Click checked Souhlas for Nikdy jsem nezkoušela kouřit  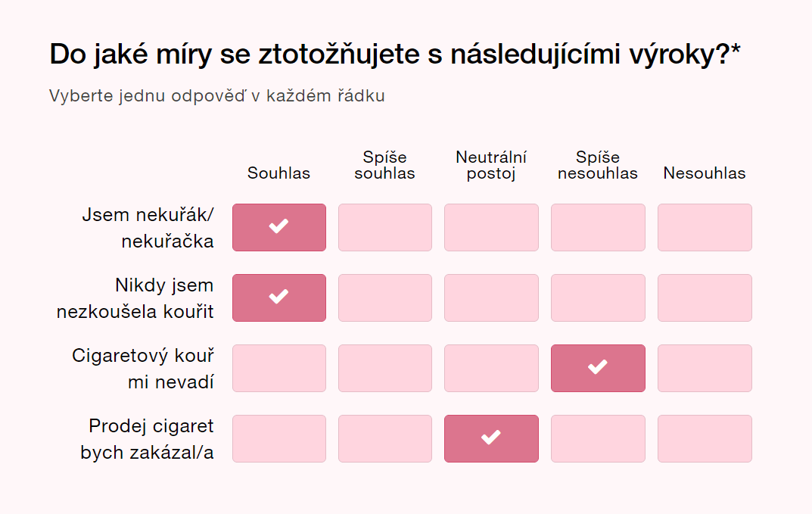[x=279, y=297]
